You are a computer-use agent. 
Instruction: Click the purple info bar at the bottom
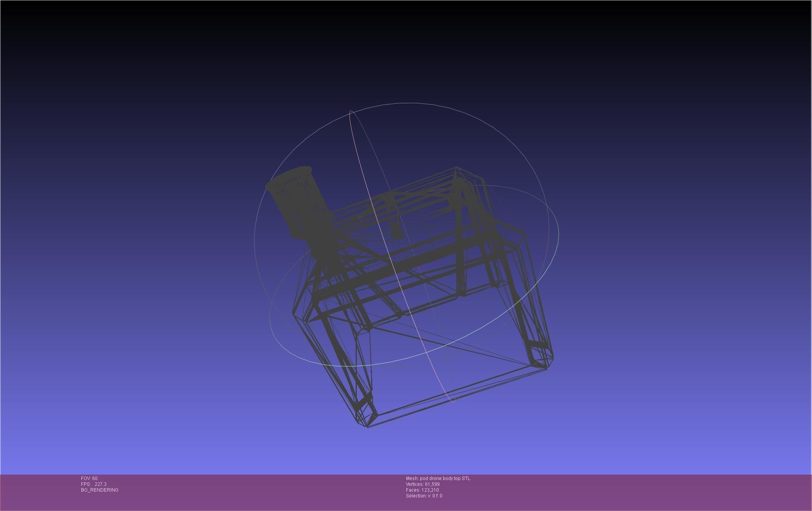pos(252,492)
